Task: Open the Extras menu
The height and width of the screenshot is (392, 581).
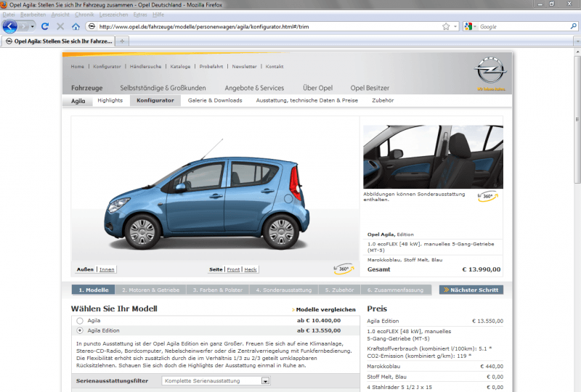Action: pyautogui.click(x=140, y=15)
